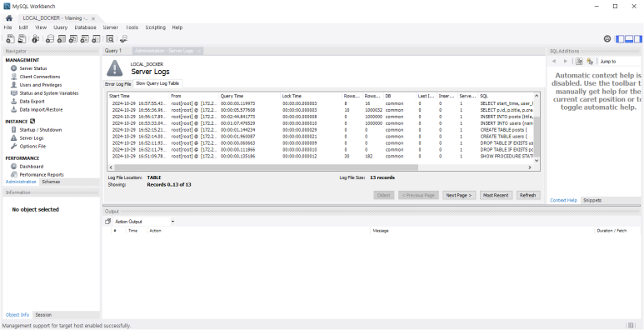
Task: Open the Database menu
Action: click(86, 27)
